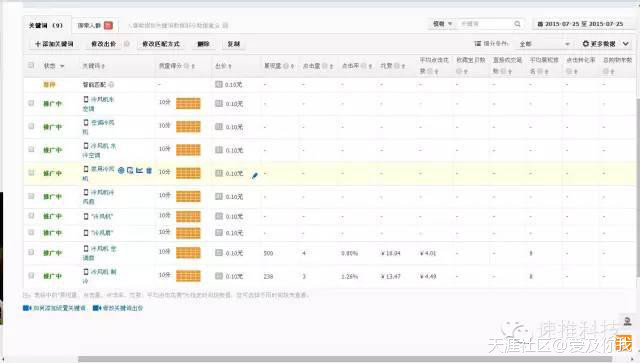Click mobile icon in the 500-impressions keyword row
Screen dimensions: 640x363
[86, 248]
